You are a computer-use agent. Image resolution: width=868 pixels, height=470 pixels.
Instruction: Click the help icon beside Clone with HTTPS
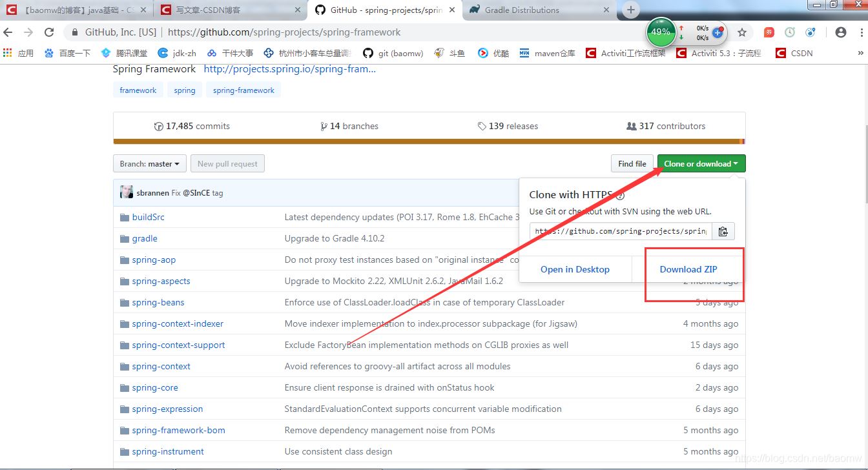[x=620, y=195]
